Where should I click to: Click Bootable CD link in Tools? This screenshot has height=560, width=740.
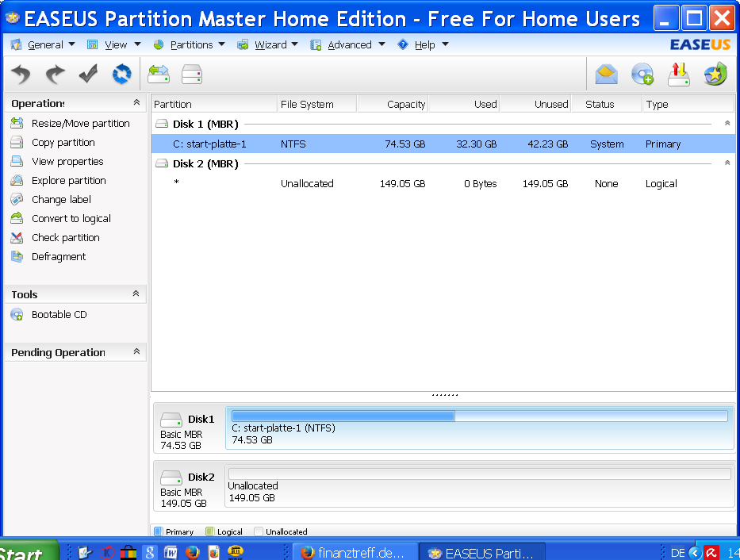59,314
